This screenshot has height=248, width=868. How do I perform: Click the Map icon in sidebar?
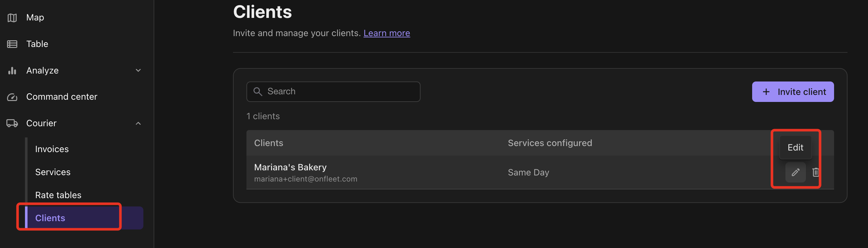point(12,18)
